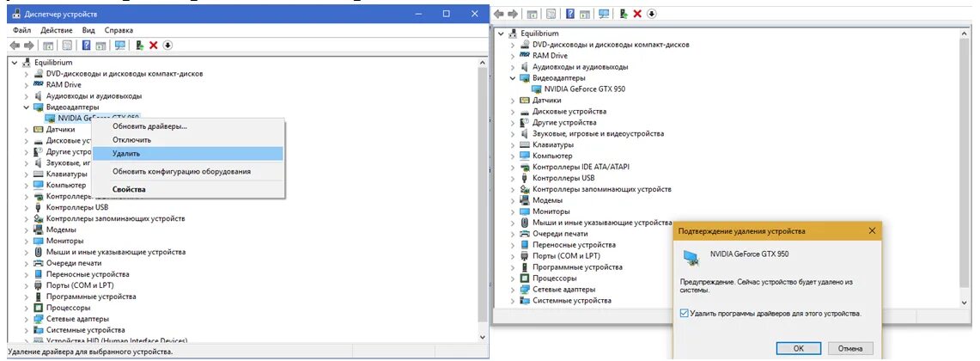This screenshot has width=980, height=361.
Task: Choose Удалить in the context menu
Action: [187, 153]
